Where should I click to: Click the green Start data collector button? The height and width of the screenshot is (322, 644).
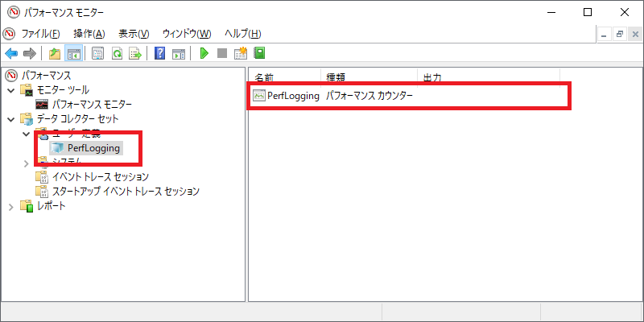(x=204, y=54)
